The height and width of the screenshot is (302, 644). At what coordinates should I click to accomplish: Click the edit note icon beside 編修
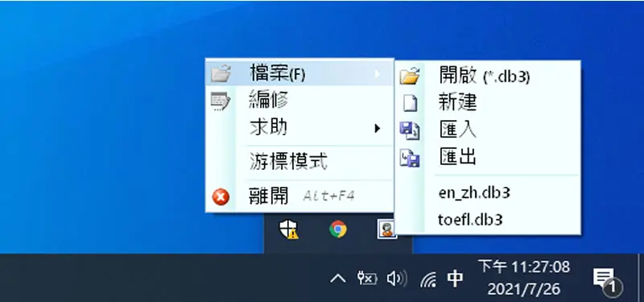[221, 101]
